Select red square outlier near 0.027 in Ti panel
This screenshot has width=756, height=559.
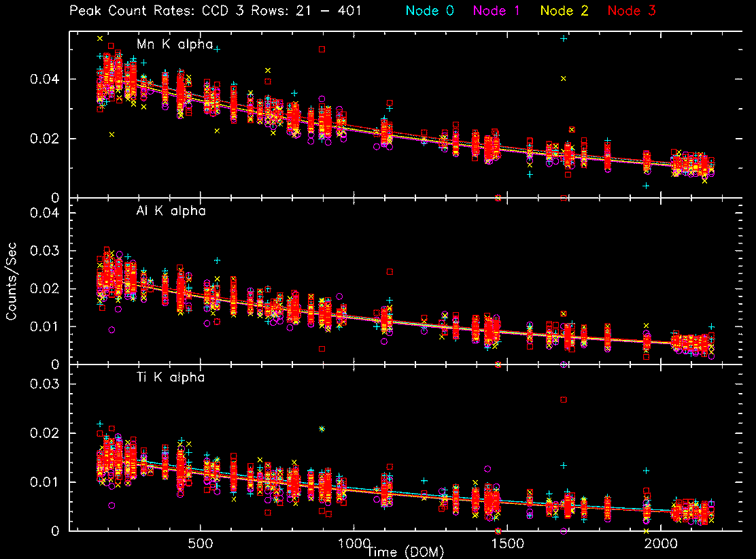coord(563,399)
